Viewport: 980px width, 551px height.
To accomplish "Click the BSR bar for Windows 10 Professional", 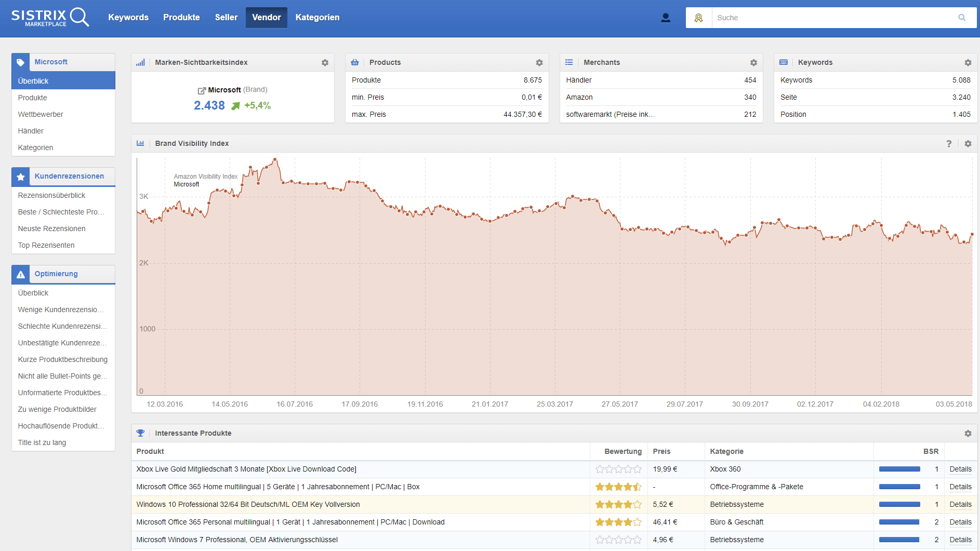I will coord(899,504).
